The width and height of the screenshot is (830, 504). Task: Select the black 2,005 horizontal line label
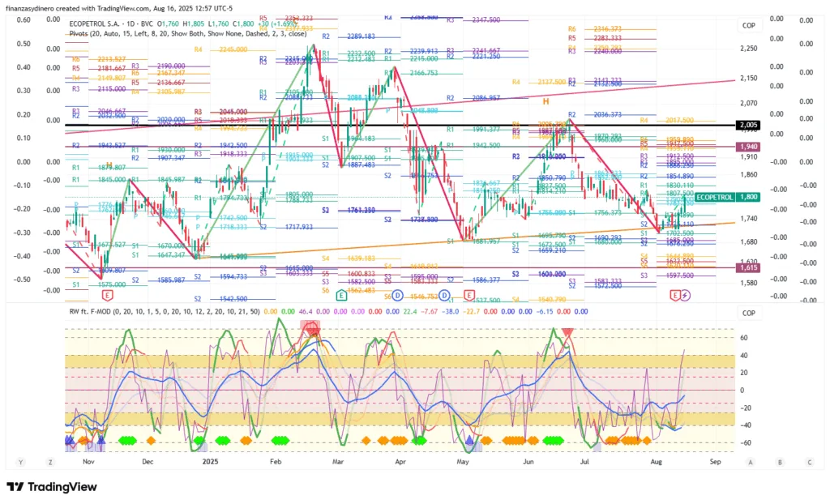point(748,125)
